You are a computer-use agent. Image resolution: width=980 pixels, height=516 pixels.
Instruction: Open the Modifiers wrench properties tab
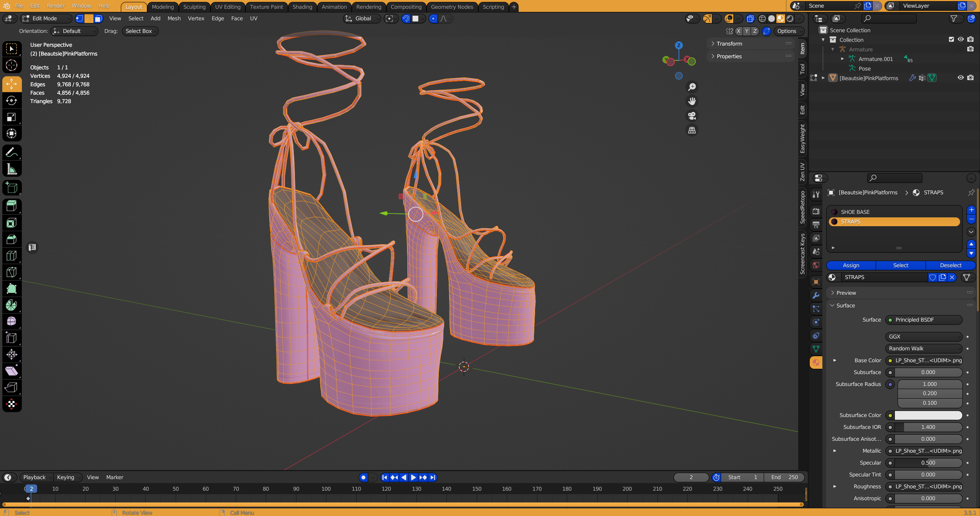(816, 296)
